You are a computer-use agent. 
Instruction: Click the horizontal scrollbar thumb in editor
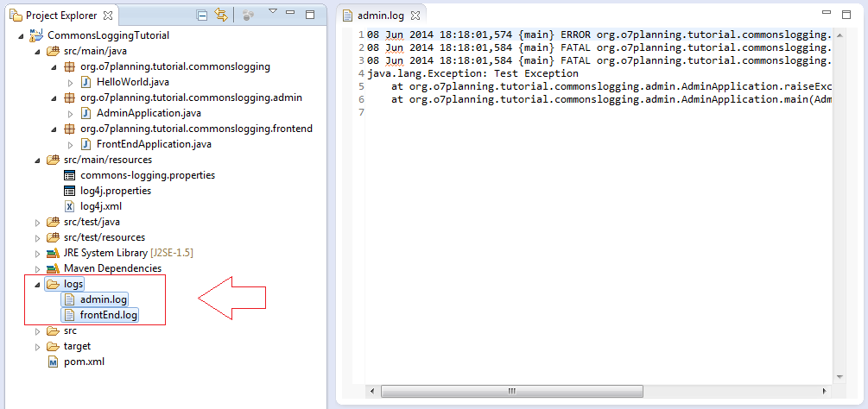pos(512,392)
